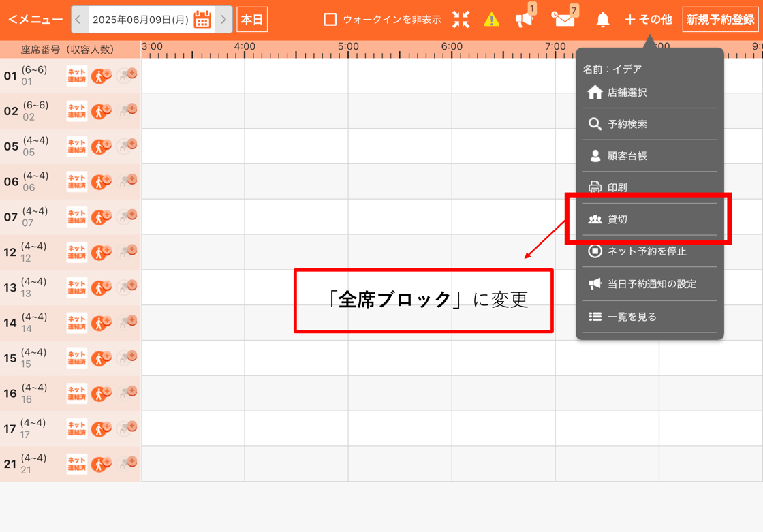Image resolution: width=763 pixels, height=532 pixels.
Task: Click ネット連結済 badge for seat 02
Action: coord(77,111)
